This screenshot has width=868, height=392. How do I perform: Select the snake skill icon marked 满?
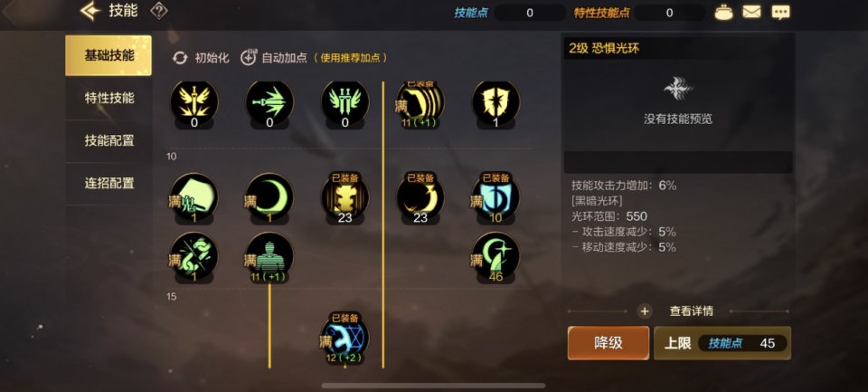(x=193, y=257)
